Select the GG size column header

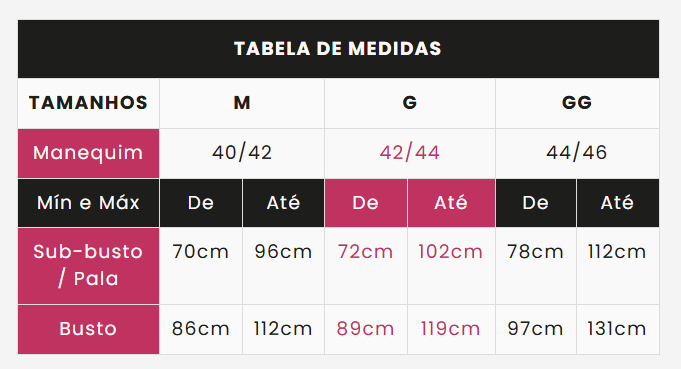click(x=577, y=103)
